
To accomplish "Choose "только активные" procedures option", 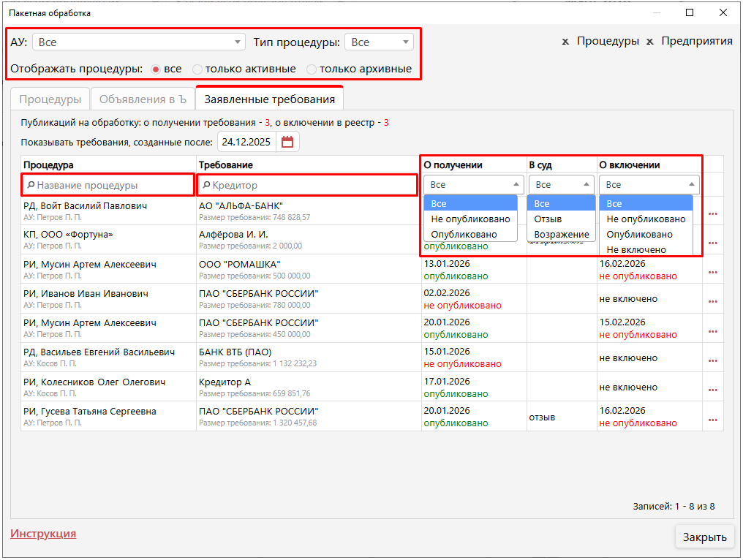I will (x=197, y=69).
